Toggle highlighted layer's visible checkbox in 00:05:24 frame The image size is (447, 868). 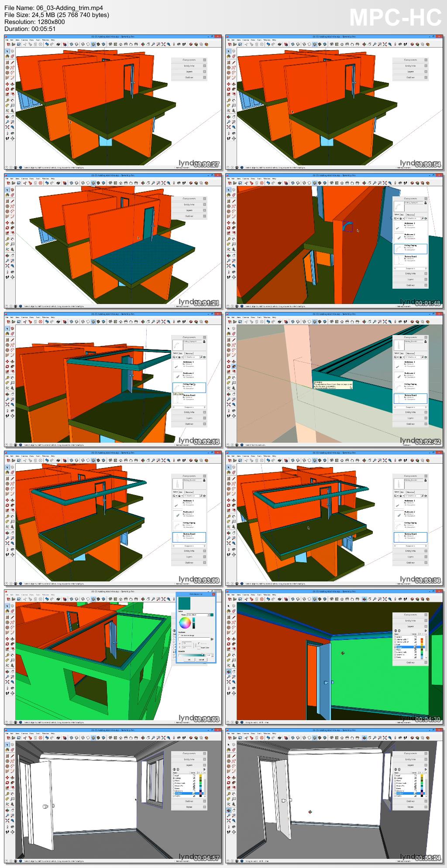(x=415, y=793)
